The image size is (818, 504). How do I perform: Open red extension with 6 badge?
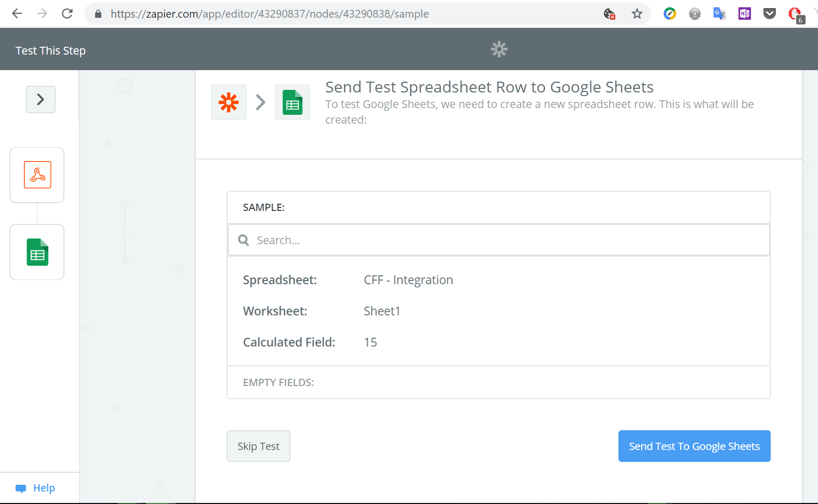(796, 15)
